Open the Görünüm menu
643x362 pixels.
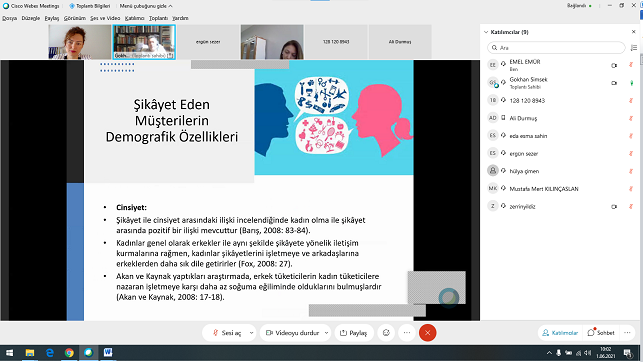[x=75, y=18]
